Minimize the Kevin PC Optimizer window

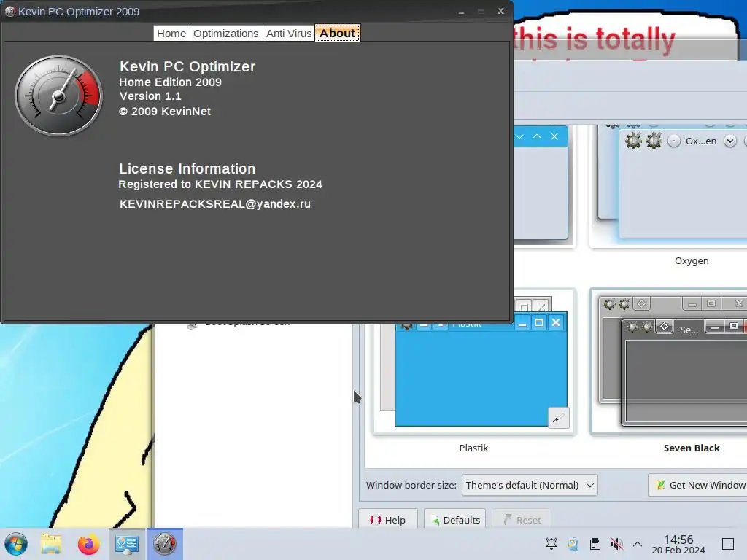461,12
